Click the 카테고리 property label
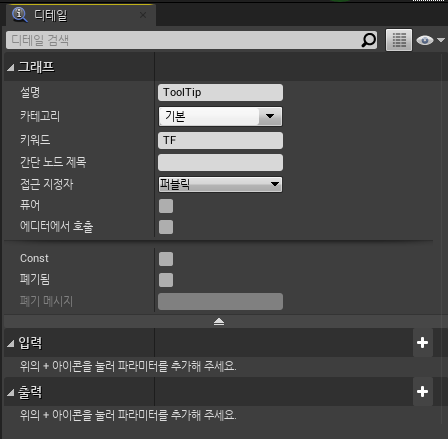This screenshot has height=439, width=448. click(x=40, y=116)
